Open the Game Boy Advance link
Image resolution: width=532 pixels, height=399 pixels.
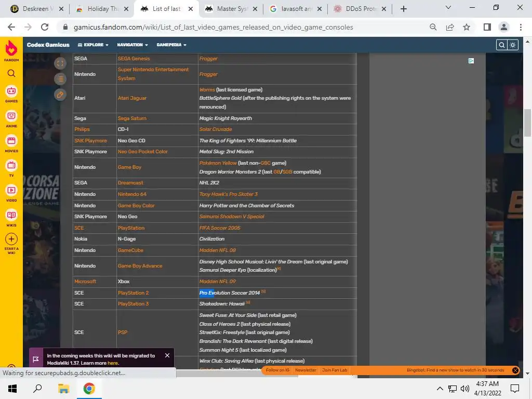click(140, 265)
